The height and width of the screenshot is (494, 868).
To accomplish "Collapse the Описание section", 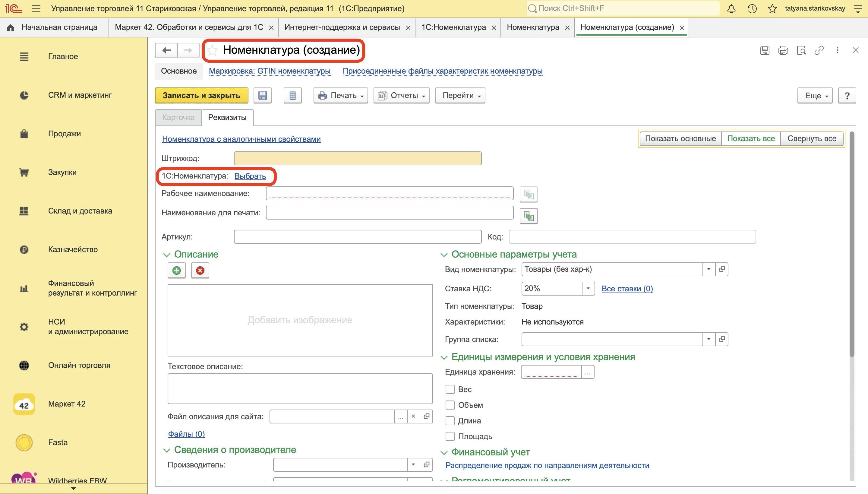I will [x=166, y=255].
